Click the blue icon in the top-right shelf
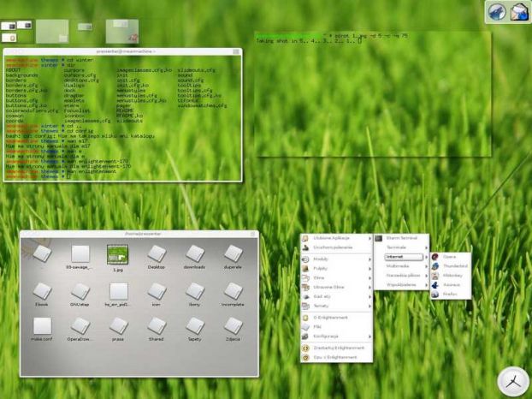Screen dimensions: 532x399 tap(497, 12)
